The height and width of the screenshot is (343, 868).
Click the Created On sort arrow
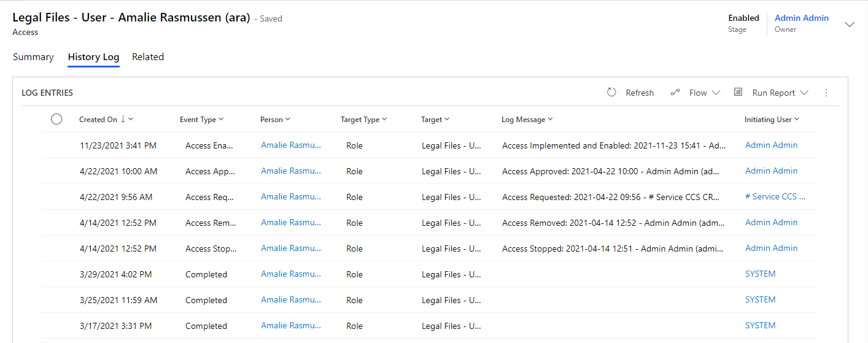pyautogui.click(x=123, y=120)
